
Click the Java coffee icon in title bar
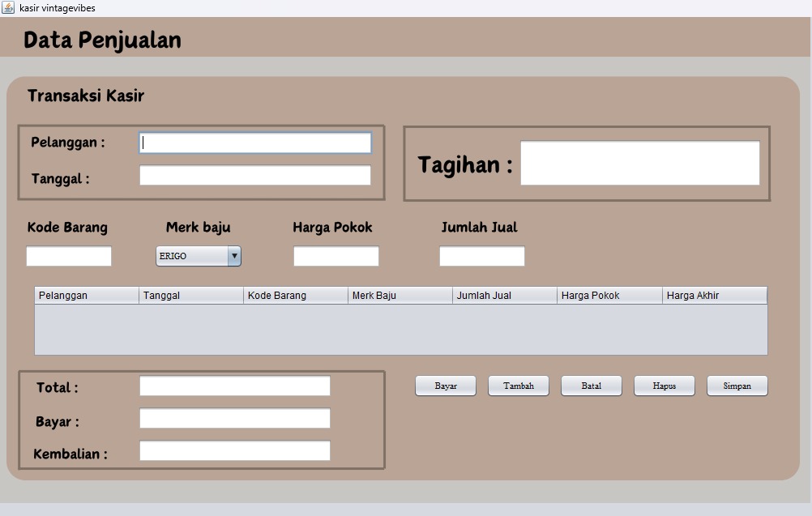7,7
